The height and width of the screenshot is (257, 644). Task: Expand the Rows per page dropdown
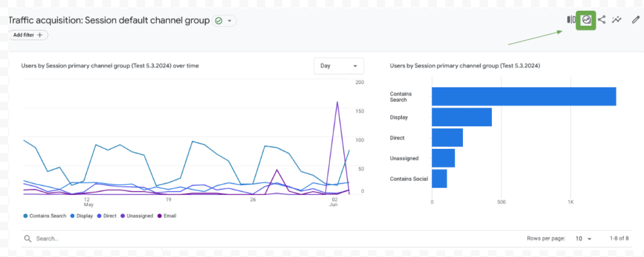584,239
